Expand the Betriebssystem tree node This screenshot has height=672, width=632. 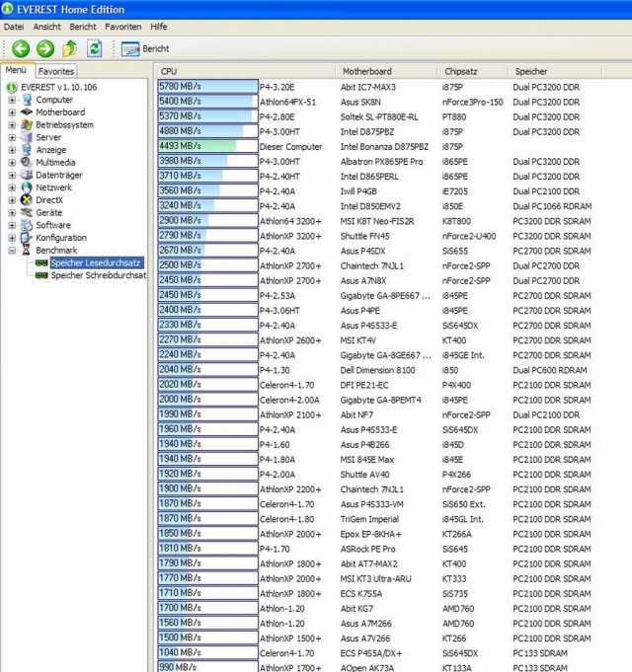[12, 124]
